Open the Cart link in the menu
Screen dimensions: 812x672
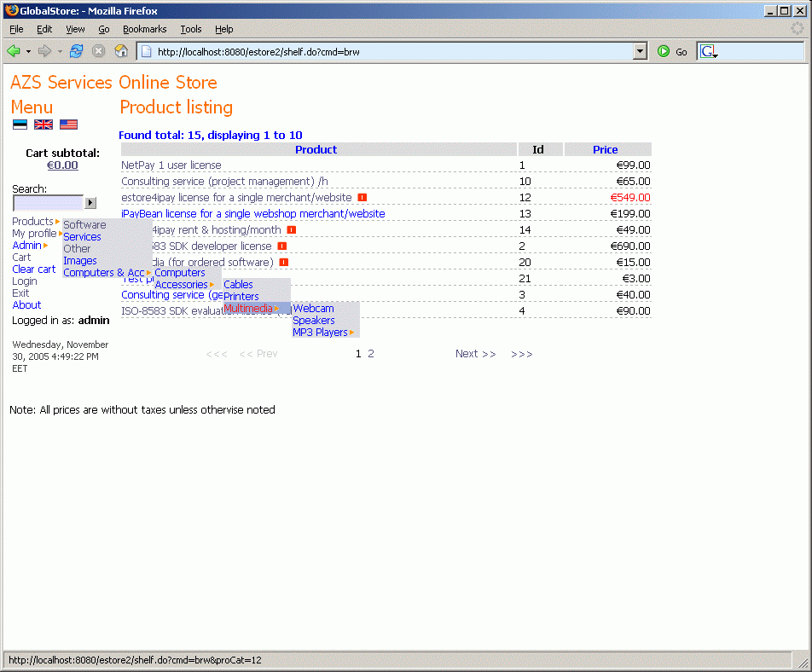(x=21, y=258)
